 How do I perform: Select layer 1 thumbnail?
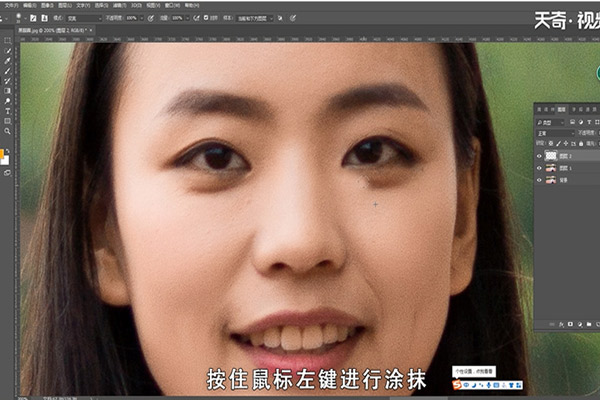(551, 168)
